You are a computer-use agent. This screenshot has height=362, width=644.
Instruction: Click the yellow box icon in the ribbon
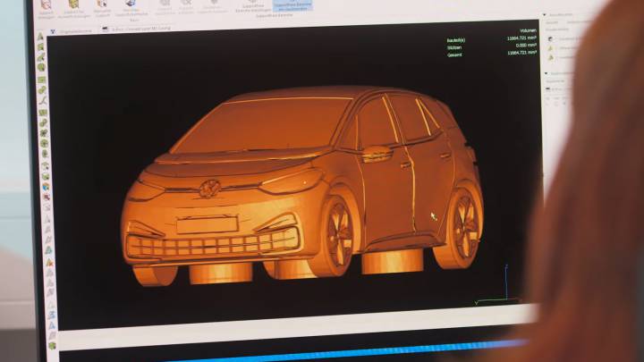click(x=73, y=4)
